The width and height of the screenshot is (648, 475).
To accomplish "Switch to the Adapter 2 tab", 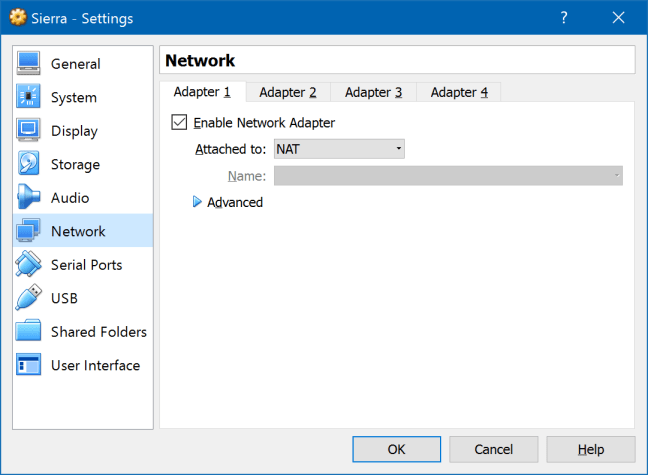I will click(288, 92).
